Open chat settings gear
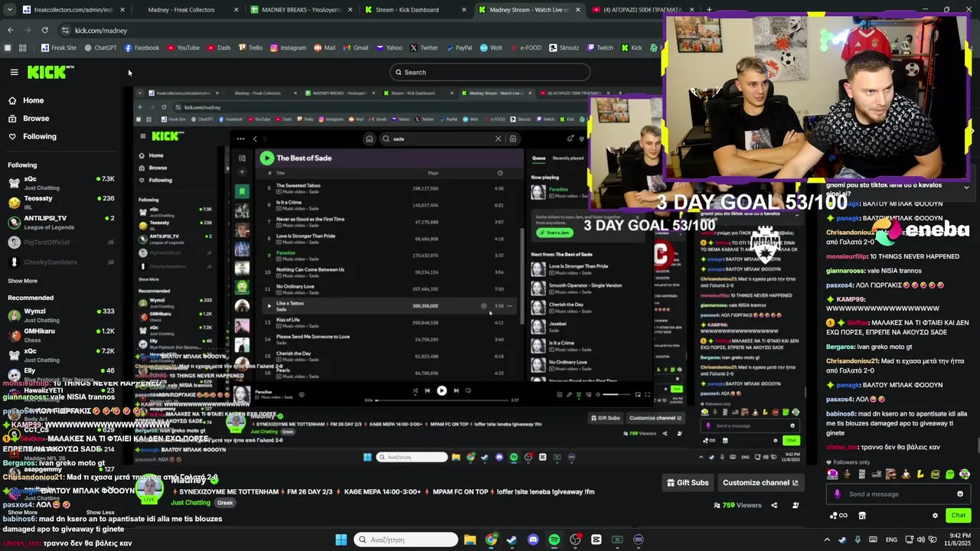This screenshot has width=980, height=551. (x=935, y=515)
